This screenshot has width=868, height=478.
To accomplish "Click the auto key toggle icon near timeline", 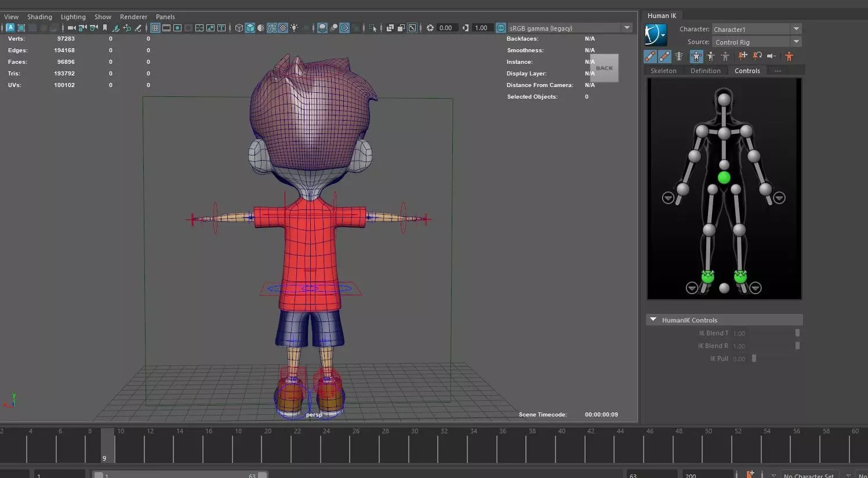I will click(x=751, y=474).
